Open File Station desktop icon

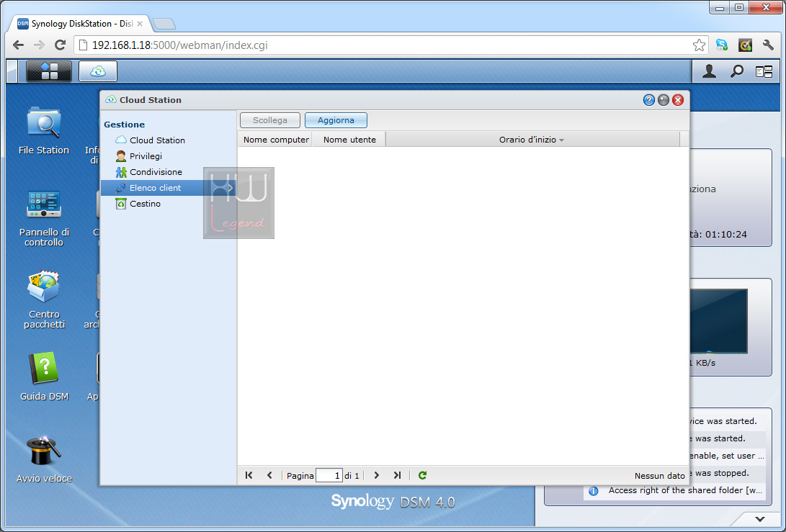pyautogui.click(x=44, y=131)
